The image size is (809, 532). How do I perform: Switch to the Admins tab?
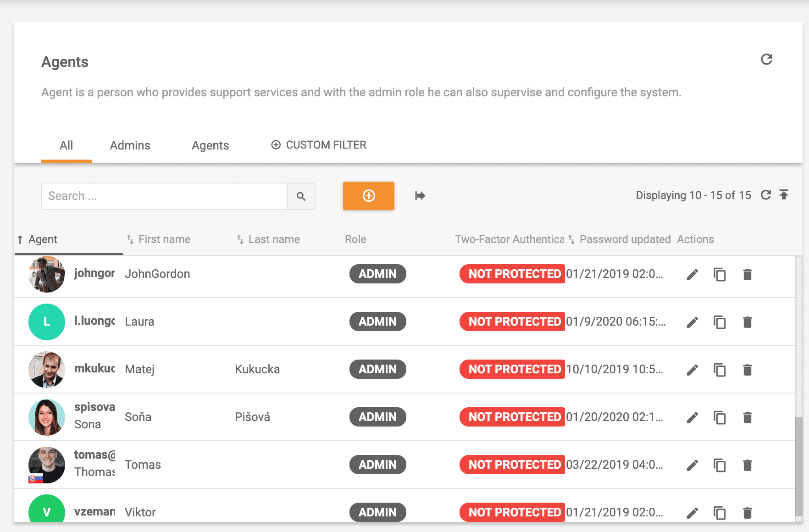pos(130,145)
